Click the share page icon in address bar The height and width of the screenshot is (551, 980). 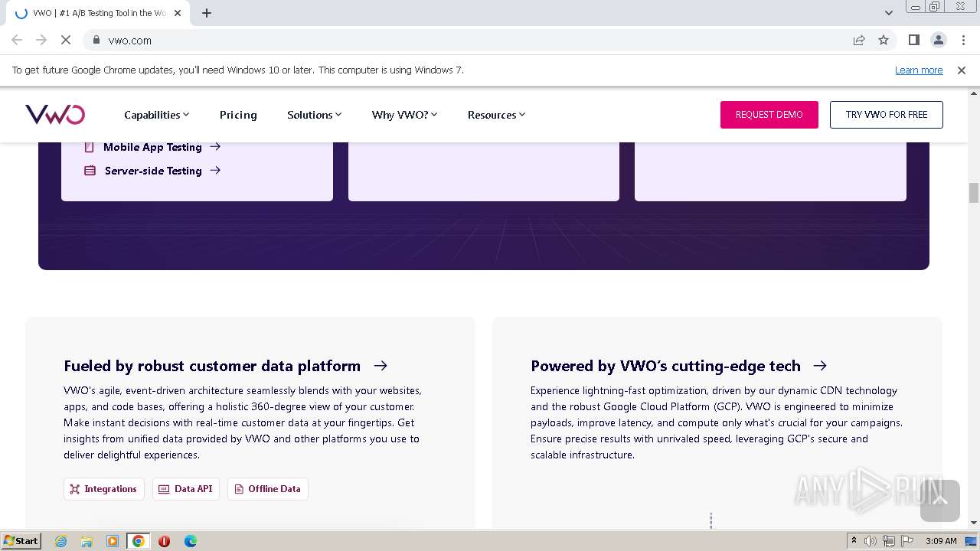pyautogui.click(x=859, y=40)
